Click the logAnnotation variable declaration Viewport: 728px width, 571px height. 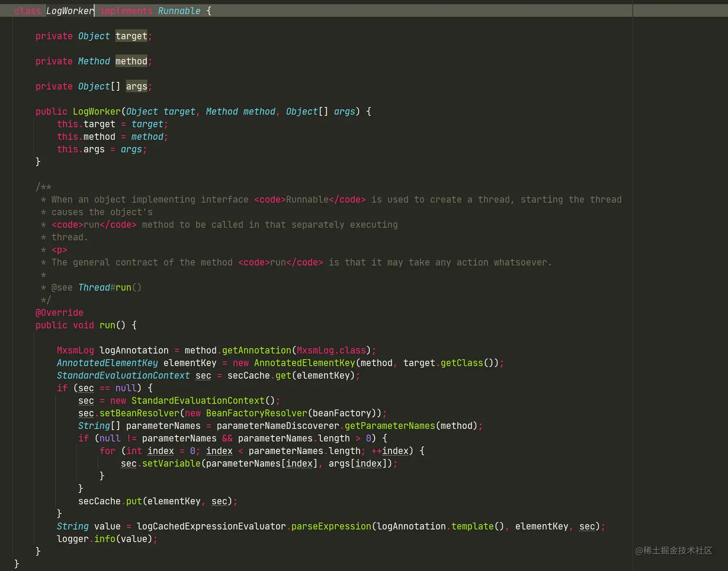(134, 350)
